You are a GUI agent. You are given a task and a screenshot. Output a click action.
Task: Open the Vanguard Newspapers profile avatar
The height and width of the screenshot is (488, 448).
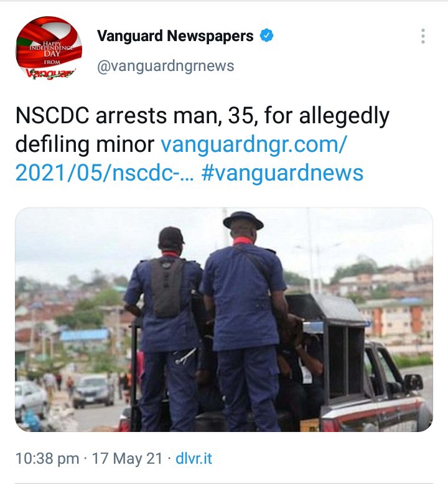click(49, 49)
